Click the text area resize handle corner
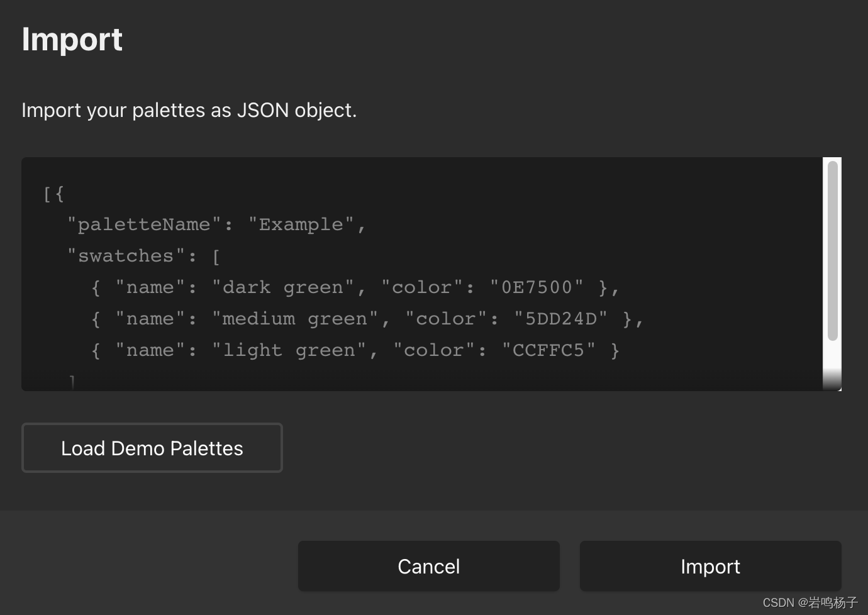868x615 pixels. click(x=838, y=388)
